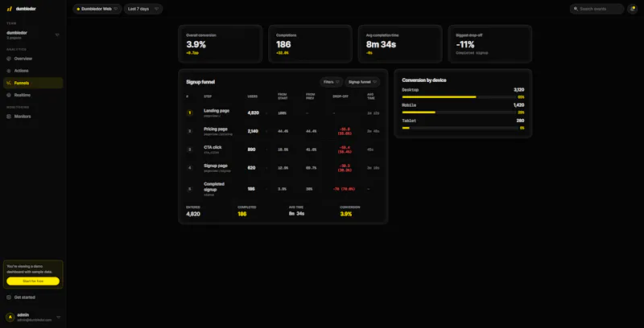Click the Tablet 280 count
644x328 pixels.
tap(520, 121)
